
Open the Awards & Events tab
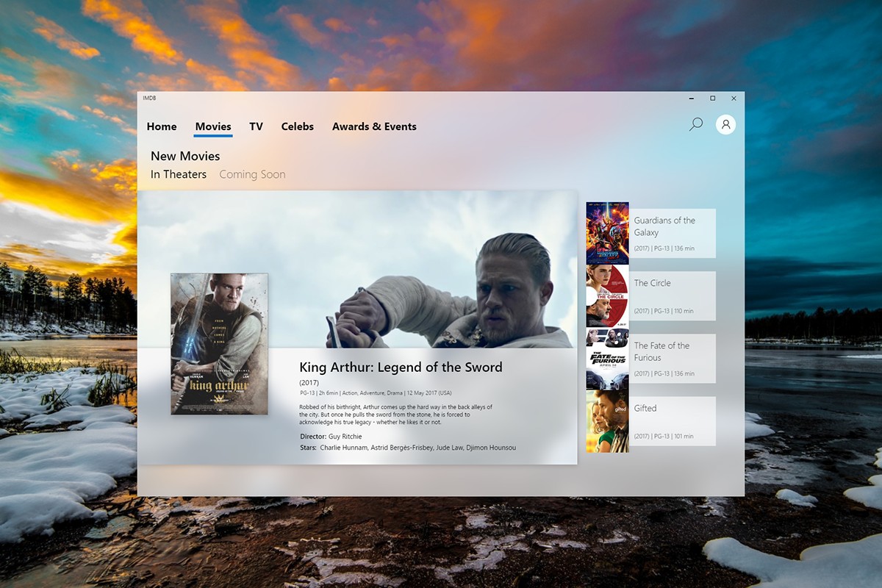coord(374,126)
